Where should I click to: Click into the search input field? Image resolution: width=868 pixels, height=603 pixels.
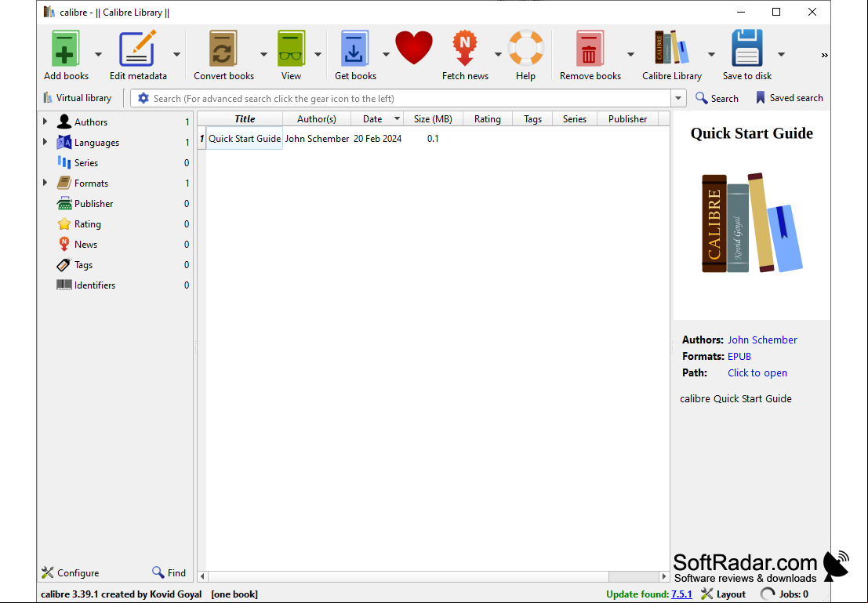(x=409, y=99)
